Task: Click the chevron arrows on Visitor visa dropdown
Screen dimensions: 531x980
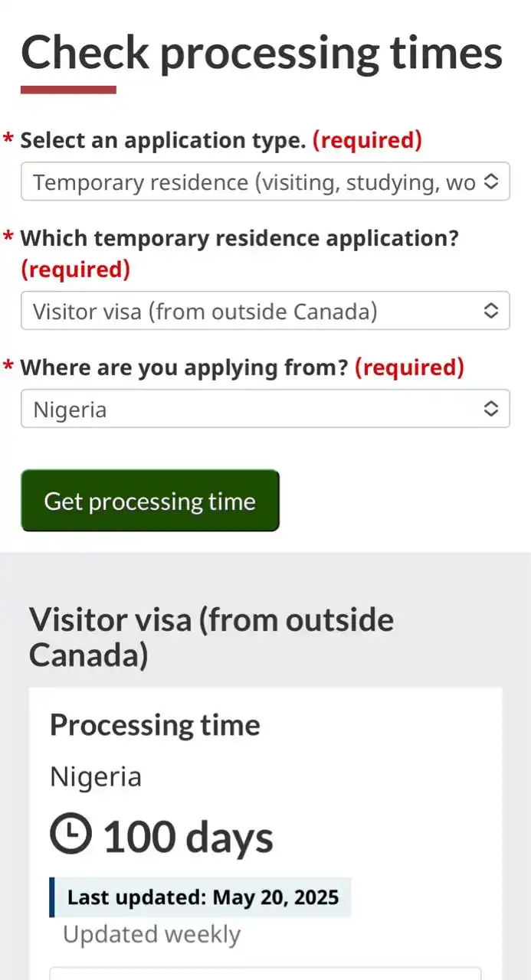Action: (491, 311)
